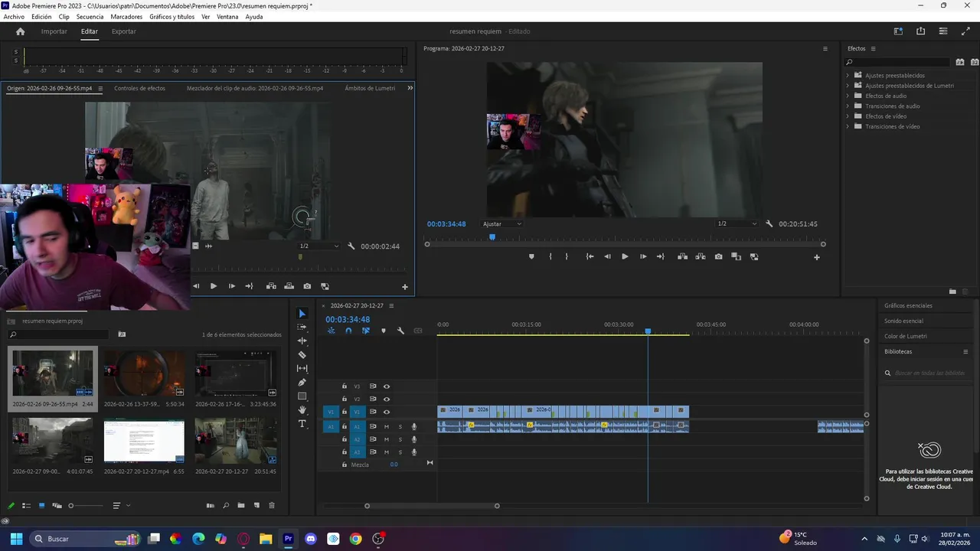Show overflow source panel tabs
Image resolution: width=980 pixels, height=551 pixels.
click(x=410, y=88)
